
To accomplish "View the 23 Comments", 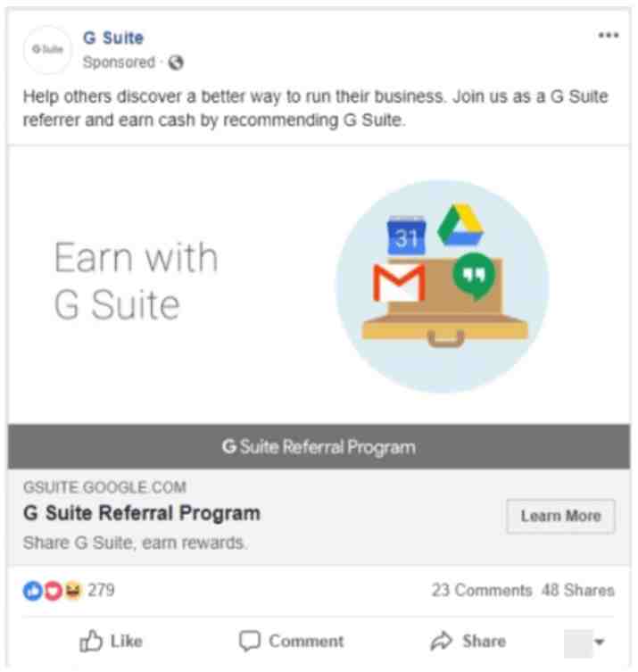I will (482, 590).
